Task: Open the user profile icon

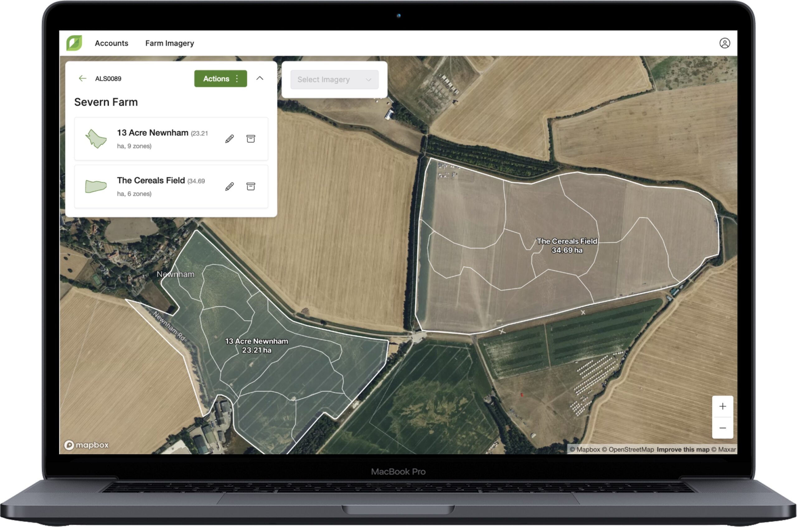Action: pyautogui.click(x=725, y=43)
